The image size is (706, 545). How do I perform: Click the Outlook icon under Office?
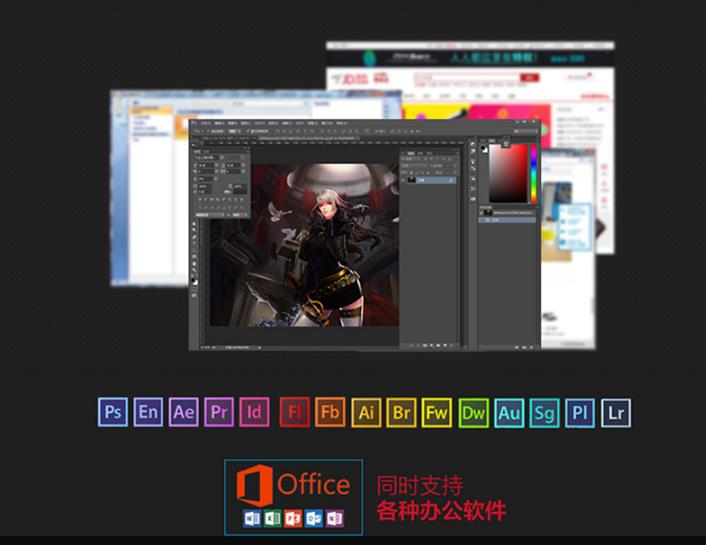click(314, 519)
